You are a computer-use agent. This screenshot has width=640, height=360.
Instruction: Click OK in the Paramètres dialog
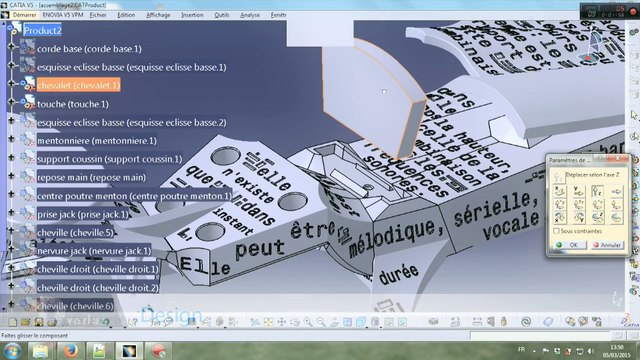click(x=569, y=245)
